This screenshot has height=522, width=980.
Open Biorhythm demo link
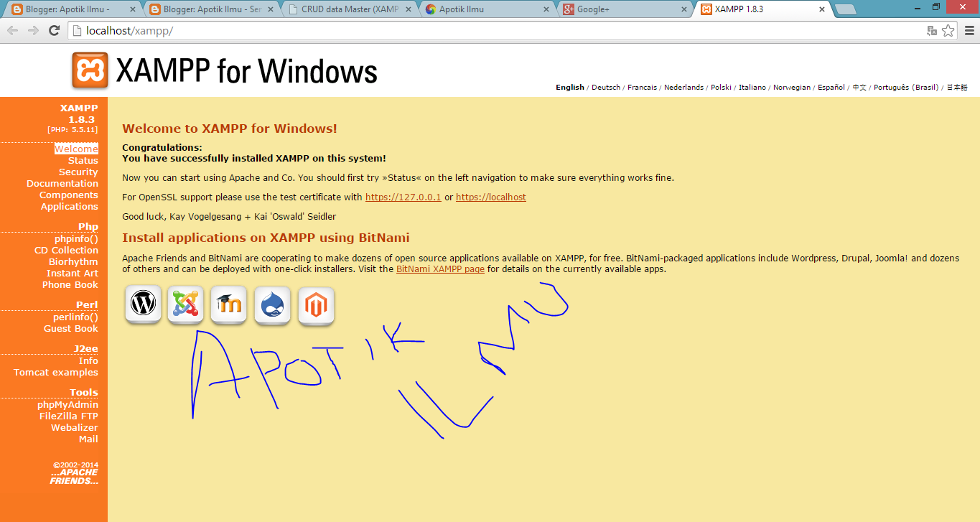click(x=73, y=261)
